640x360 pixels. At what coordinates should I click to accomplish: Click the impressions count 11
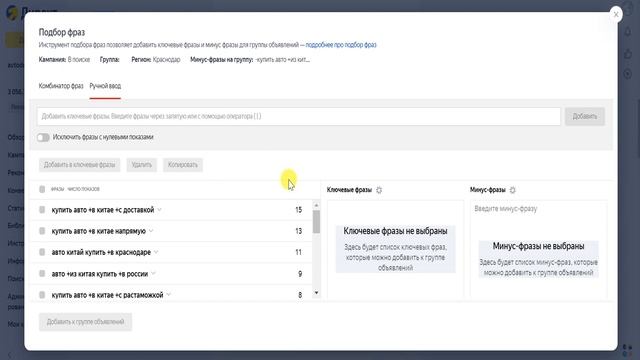pos(298,252)
